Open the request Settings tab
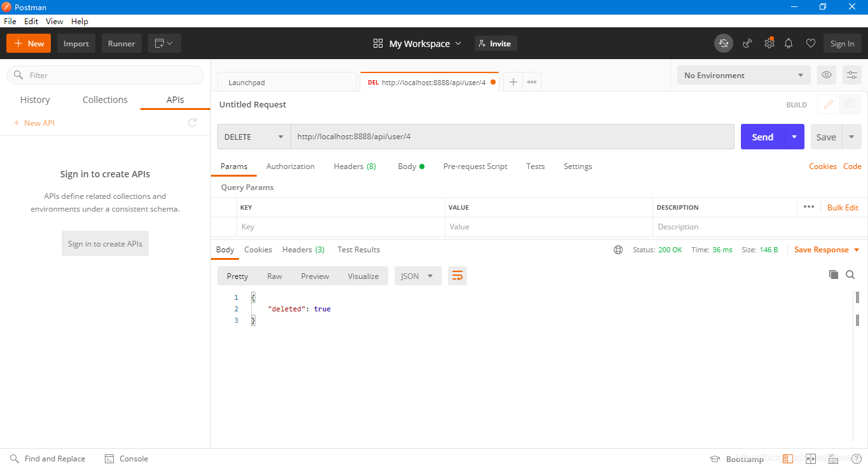This screenshot has height=469, width=868. point(578,167)
